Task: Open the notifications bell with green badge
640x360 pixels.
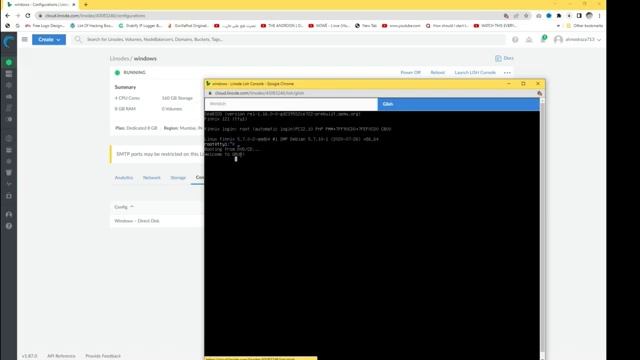Action: tap(543, 39)
